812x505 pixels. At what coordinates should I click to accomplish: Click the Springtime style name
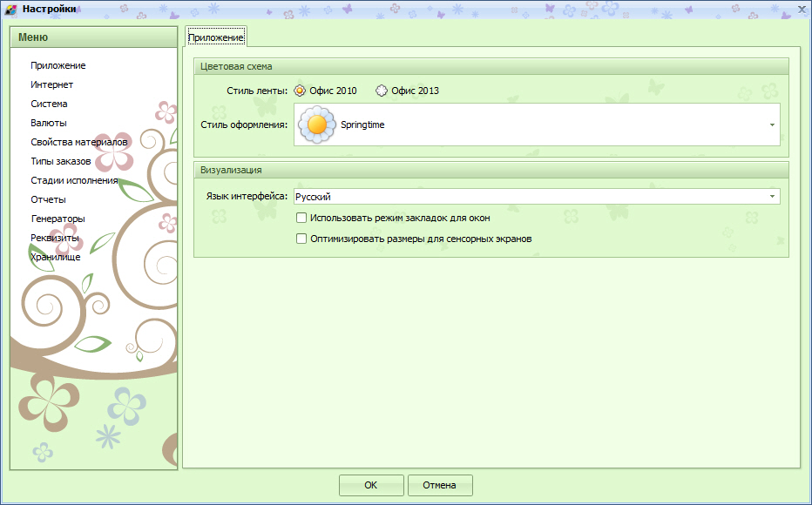[362, 125]
